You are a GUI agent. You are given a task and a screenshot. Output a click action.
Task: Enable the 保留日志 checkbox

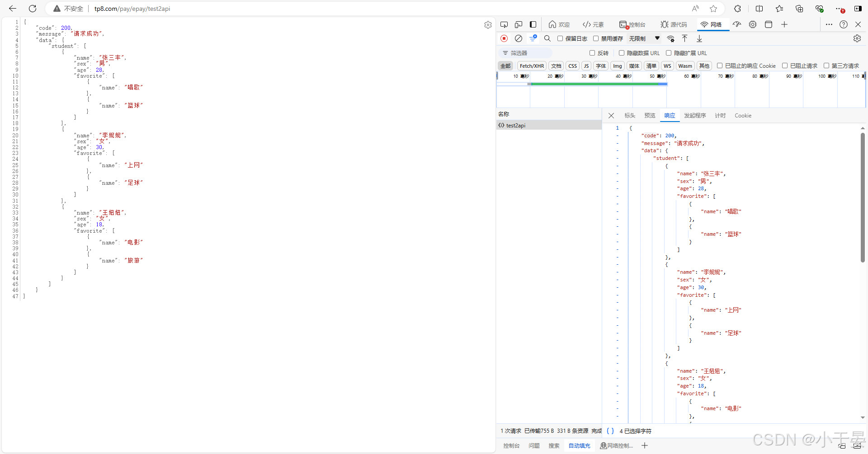(x=560, y=38)
